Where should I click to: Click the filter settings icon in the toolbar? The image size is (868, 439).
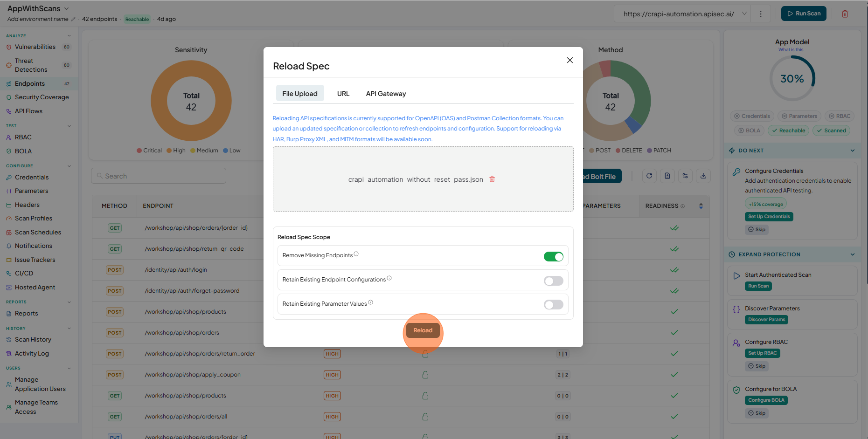[685, 176]
